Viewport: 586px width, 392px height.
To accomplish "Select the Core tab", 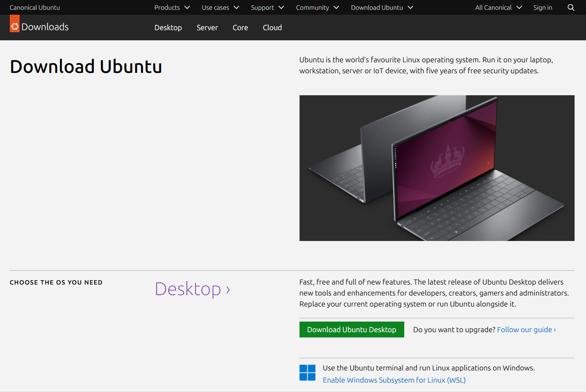I will pyautogui.click(x=240, y=28).
